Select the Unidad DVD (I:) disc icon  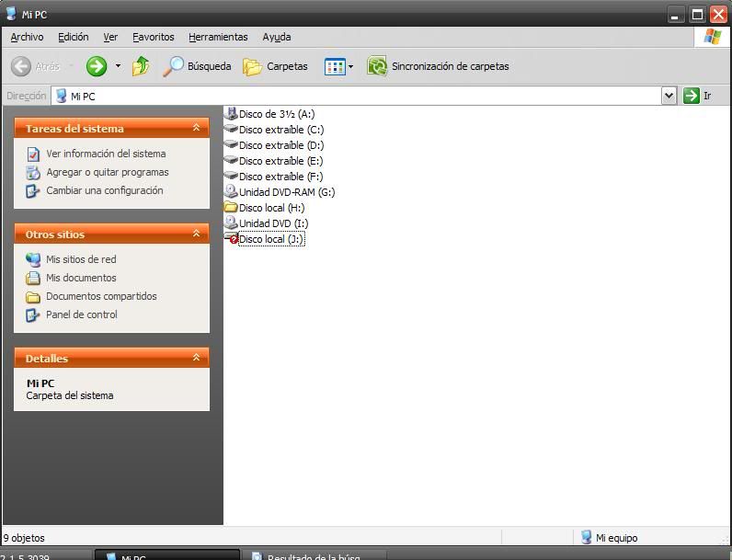pyautogui.click(x=231, y=223)
